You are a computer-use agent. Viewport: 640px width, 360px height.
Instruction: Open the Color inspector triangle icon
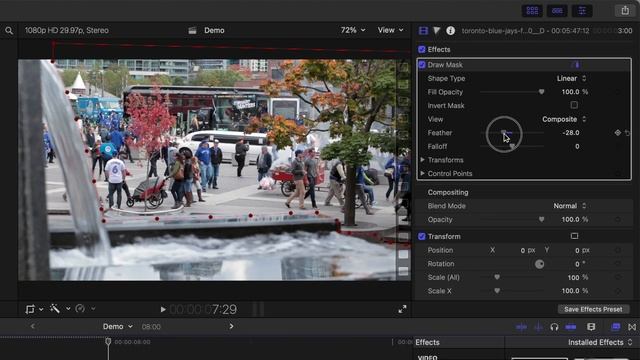click(437, 31)
